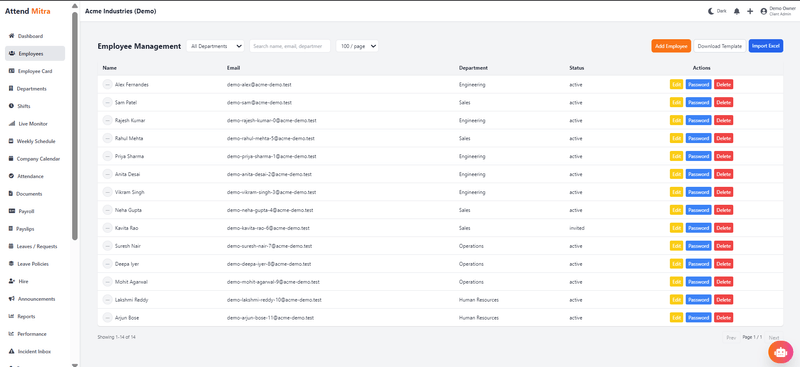Click the employee search field
Screen dimensions: 800x367
coord(290,46)
